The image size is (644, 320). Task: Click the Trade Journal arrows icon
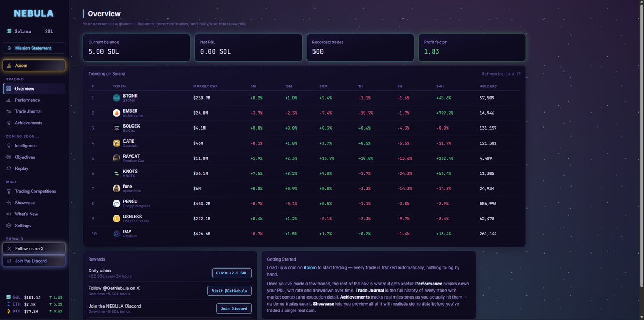pyautogui.click(x=9, y=111)
